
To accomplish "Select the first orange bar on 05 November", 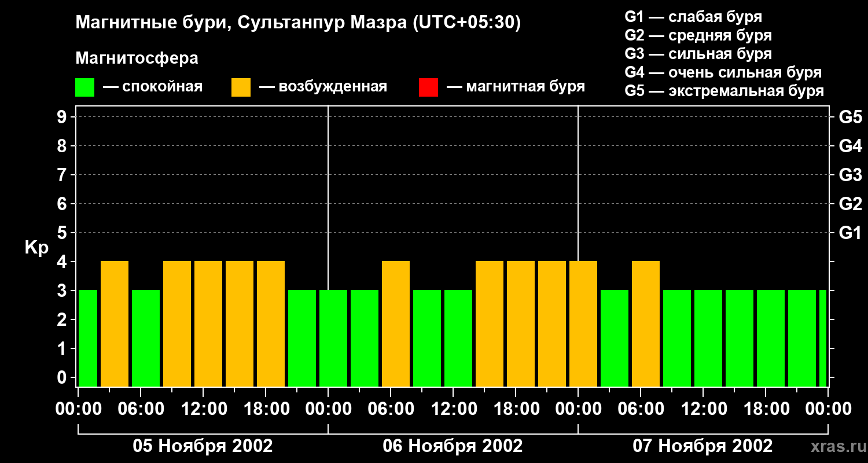I will [x=115, y=324].
